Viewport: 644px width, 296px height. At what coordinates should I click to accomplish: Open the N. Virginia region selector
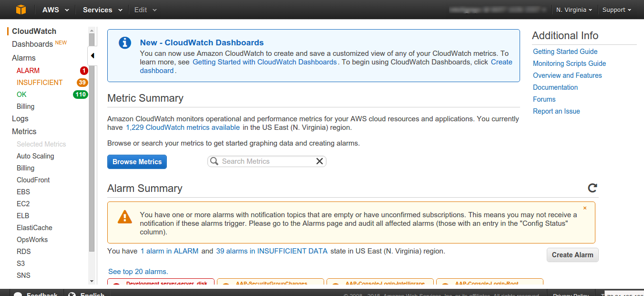tap(574, 10)
